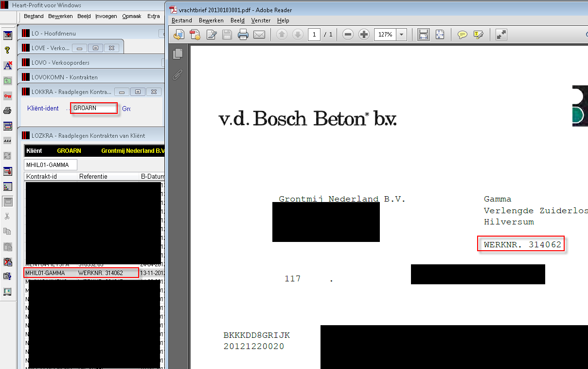Screen dimensions: 588x369
Task: Open the Beeld menu in Adobe Reader
Action: coord(238,20)
